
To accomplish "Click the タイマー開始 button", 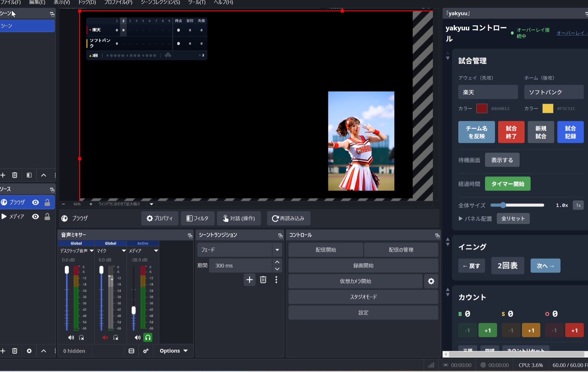I will click(x=508, y=184).
